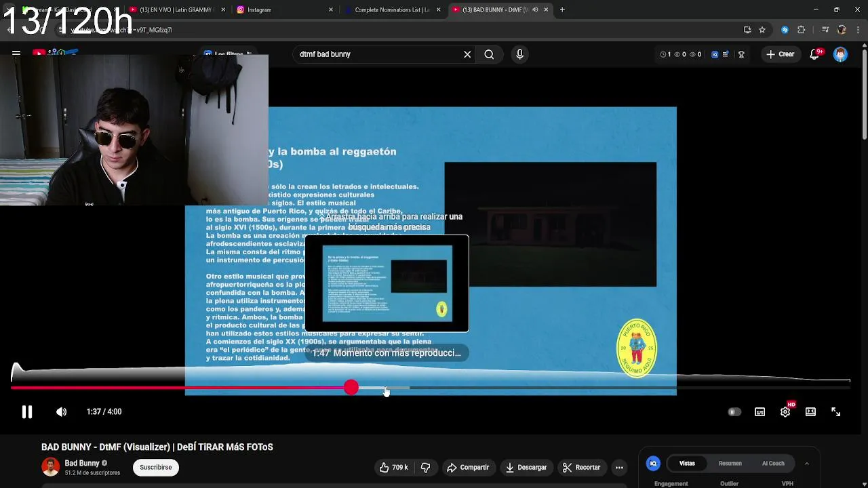Click the red progress bar scrubber handle
This screenshot has width=868, height=488.
point(351,388)
